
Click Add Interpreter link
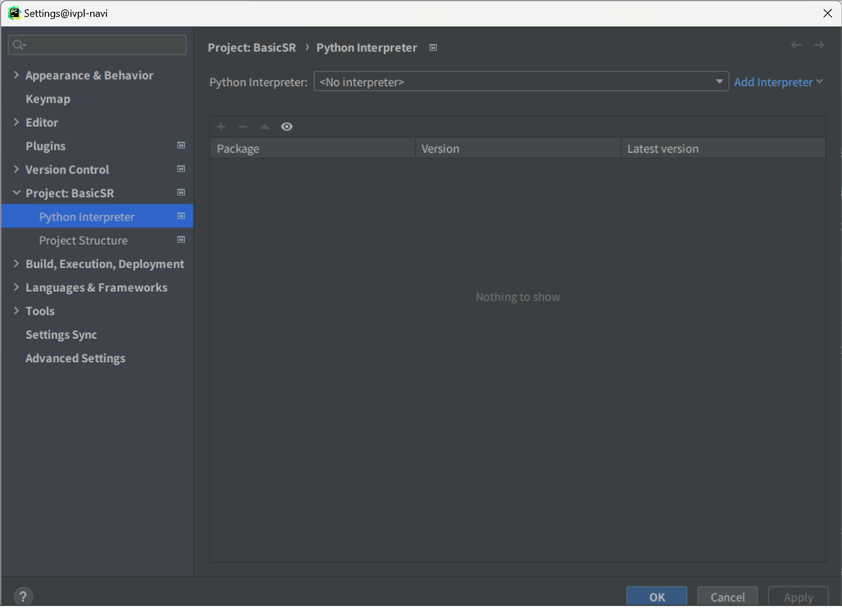[x=774, y=82]
